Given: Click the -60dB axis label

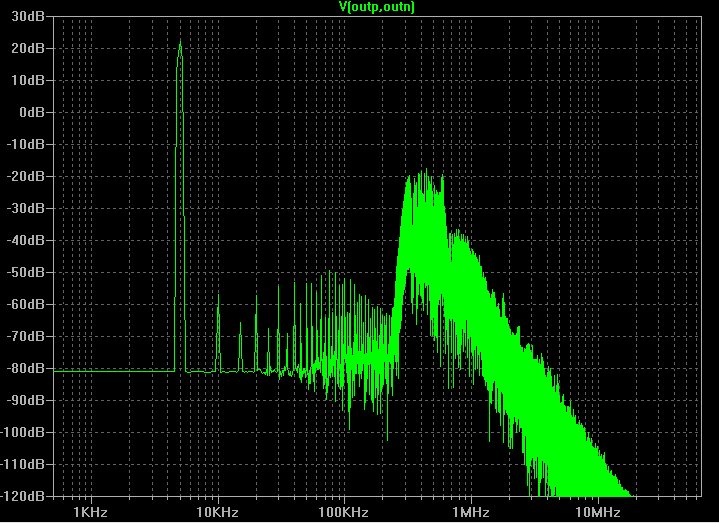Looking at the screenshot, I should (x=25, y=304).
